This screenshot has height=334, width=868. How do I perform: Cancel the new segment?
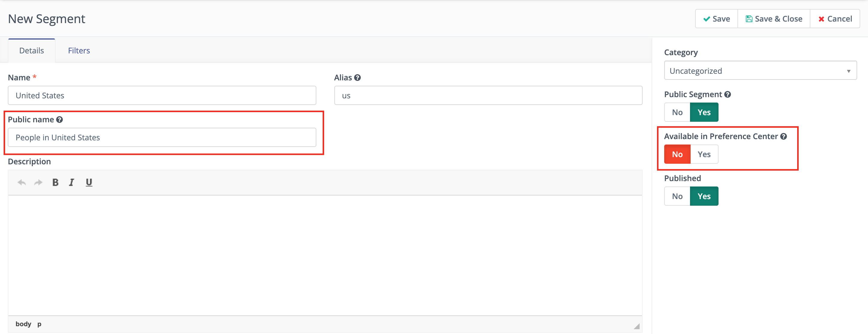[x=835, y=19]
